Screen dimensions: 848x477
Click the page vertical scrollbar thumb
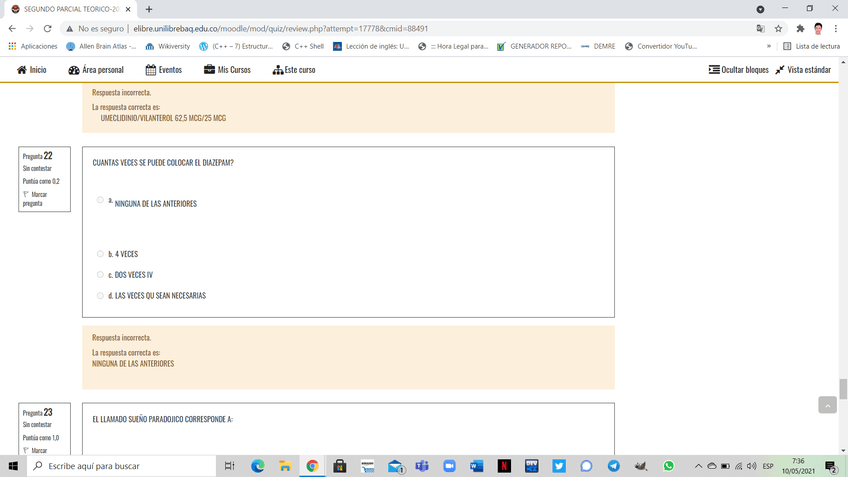tap(843, 388)
